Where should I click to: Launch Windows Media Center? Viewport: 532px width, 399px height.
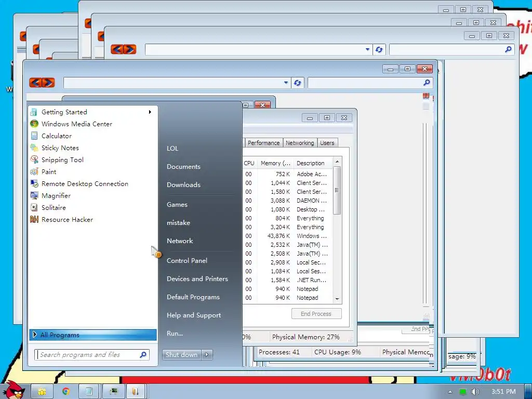click(91, 124)
